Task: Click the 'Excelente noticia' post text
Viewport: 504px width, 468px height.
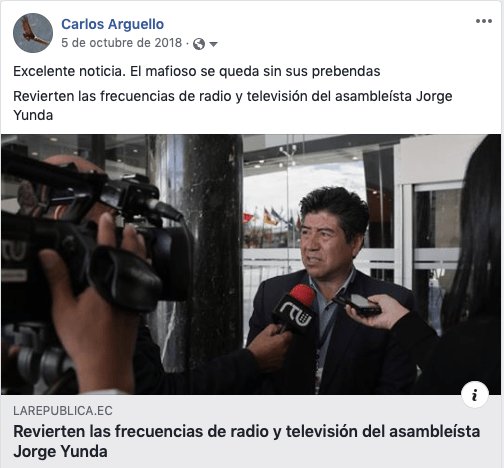Action: (x=197, y=71)
